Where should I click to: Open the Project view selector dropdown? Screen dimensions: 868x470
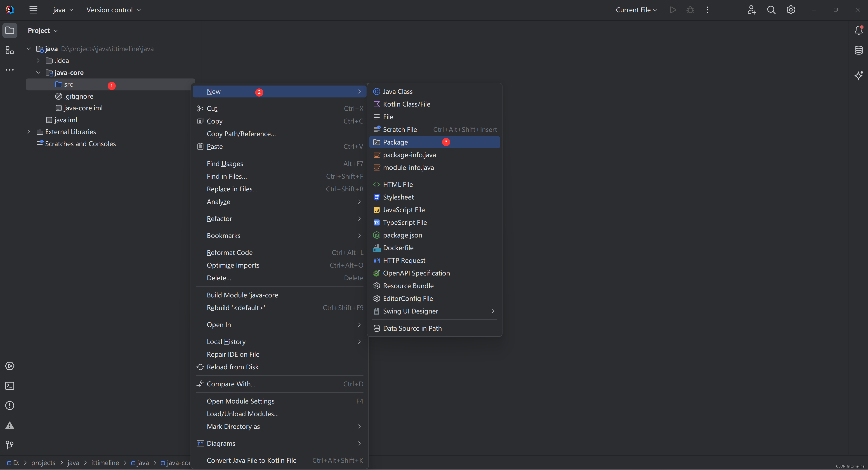click(43, 30)
